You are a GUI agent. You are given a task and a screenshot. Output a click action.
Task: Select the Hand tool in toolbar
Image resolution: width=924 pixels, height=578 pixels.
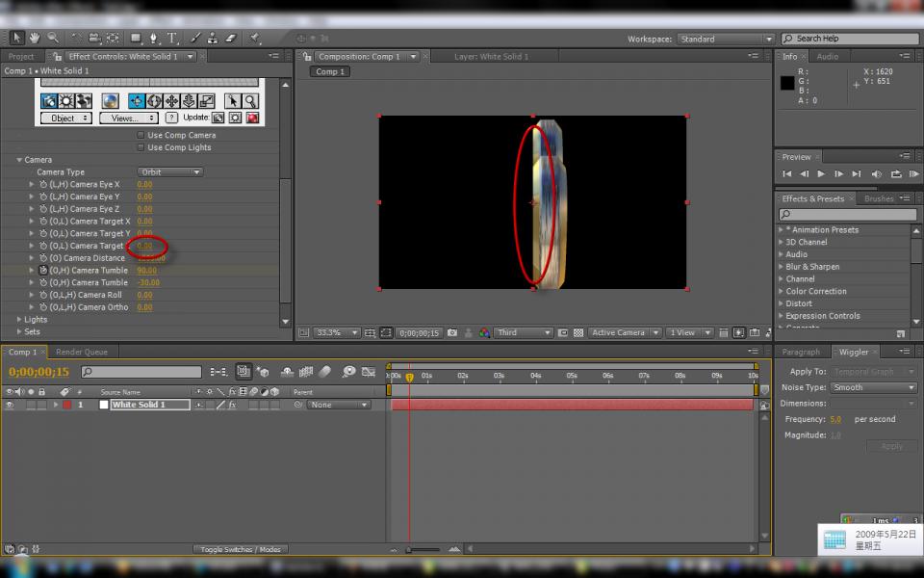(x=35, y=39)
